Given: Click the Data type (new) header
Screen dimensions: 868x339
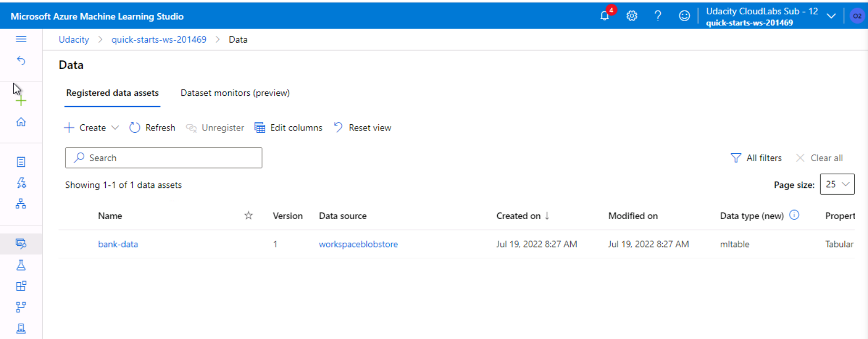Looking at the screenshot, I should tap(752, 216).
